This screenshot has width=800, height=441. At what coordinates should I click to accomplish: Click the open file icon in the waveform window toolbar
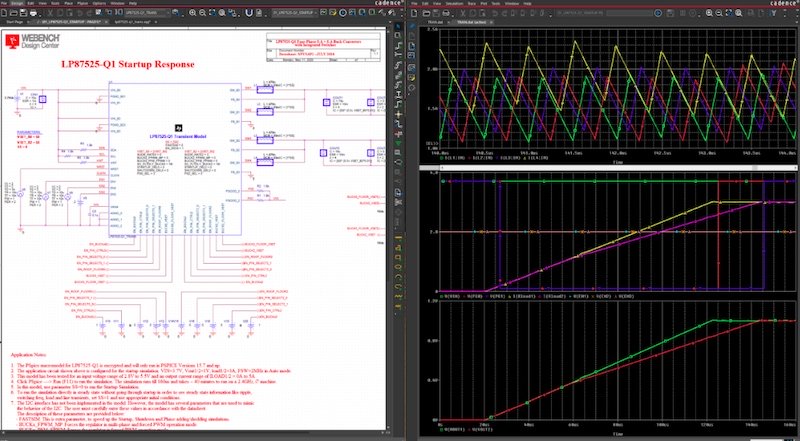pos(427,13)
